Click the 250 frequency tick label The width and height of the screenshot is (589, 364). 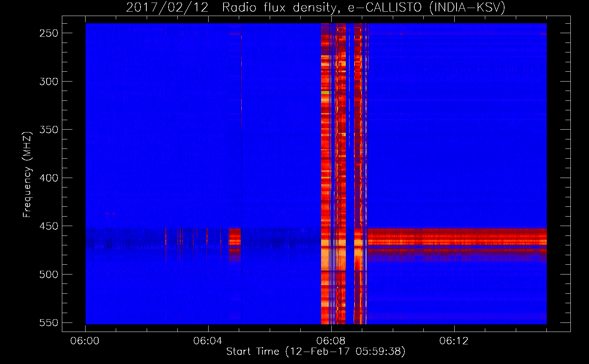[49, 33]
